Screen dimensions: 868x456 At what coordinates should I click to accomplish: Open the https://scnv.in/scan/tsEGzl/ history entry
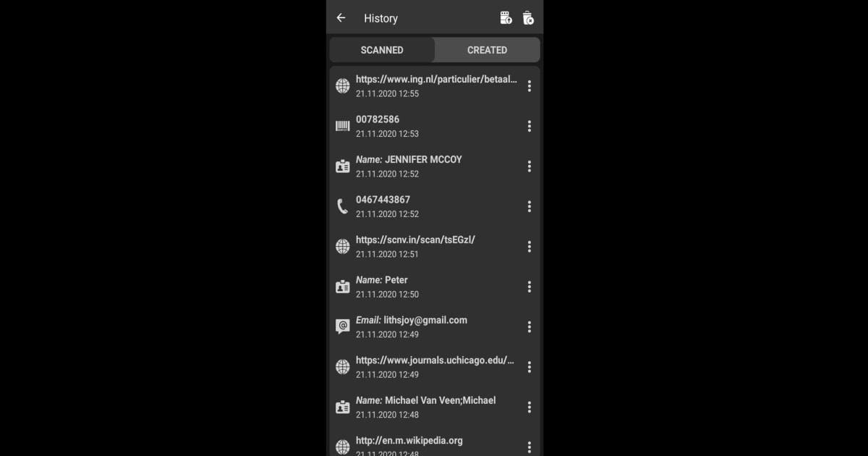point(435,246)
